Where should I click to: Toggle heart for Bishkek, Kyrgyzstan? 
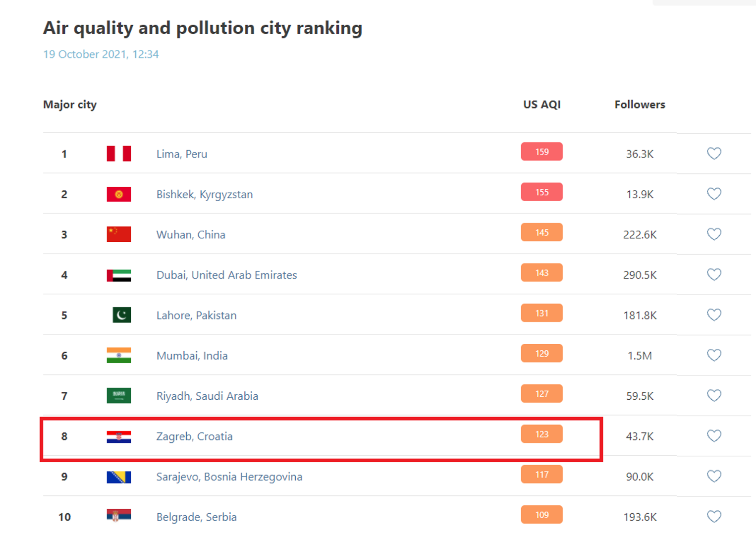point(713,194)
